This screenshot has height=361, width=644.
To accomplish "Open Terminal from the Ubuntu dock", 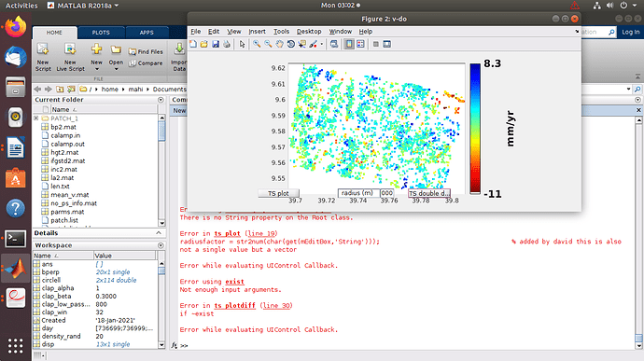I will pyautogui.click(x=16, y=239).
